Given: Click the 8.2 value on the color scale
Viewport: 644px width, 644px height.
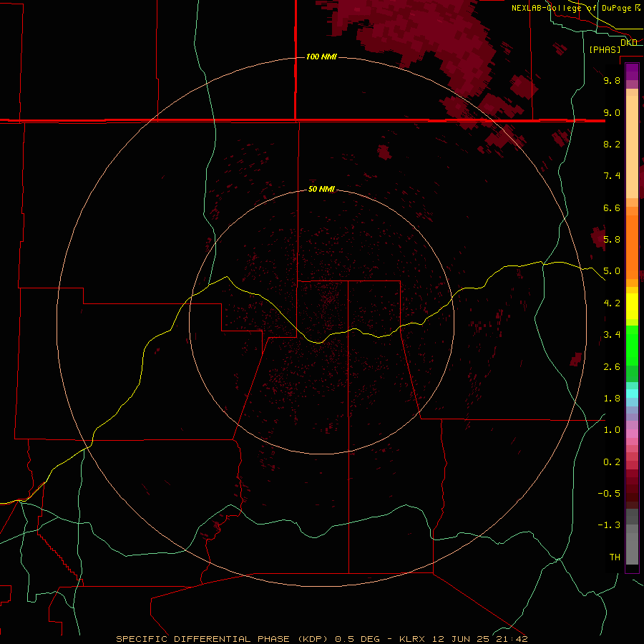Looking at the screenshot, I should [x=612, y=144].
